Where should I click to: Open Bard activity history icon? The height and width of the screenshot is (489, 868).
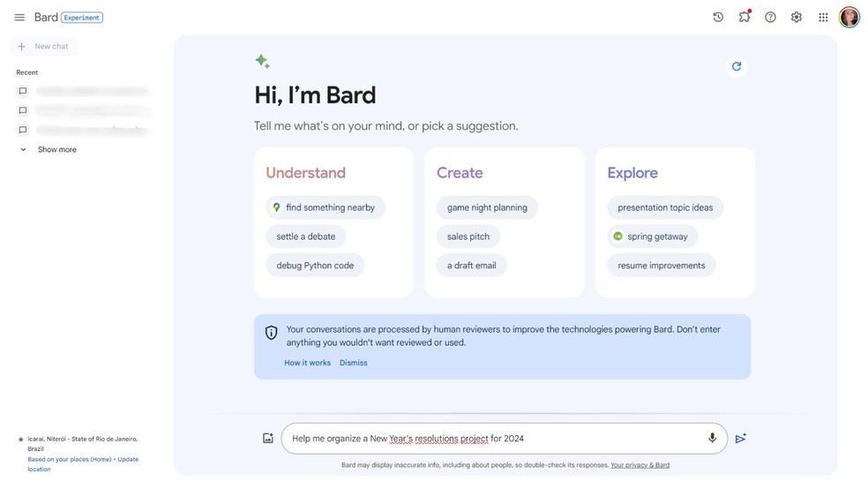click(x=718, y=18)
